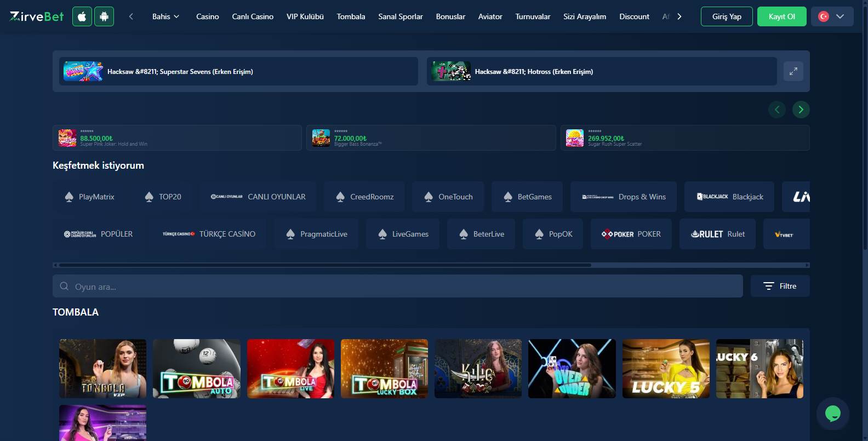Go to the Canlı Casino menu

[253, 16]
